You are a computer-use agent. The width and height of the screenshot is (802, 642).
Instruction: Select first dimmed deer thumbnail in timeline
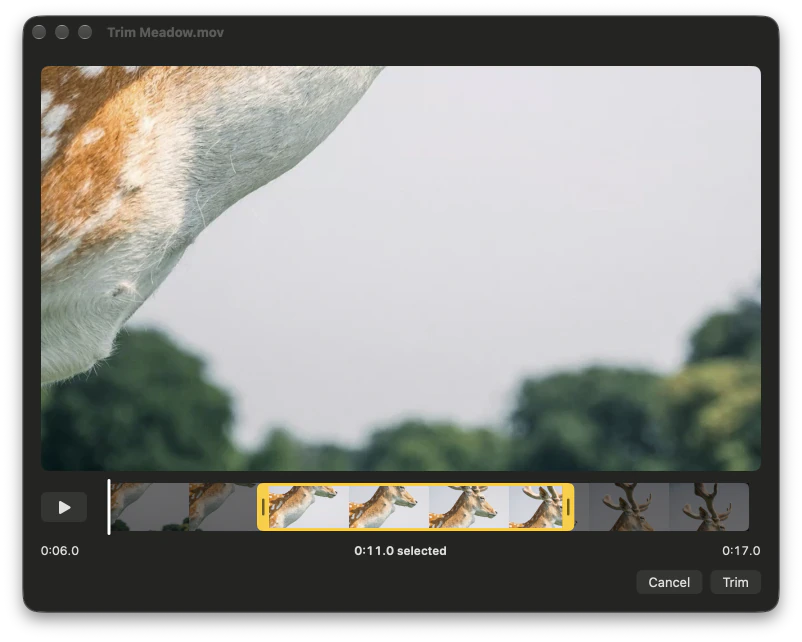(x=150, y=507)
